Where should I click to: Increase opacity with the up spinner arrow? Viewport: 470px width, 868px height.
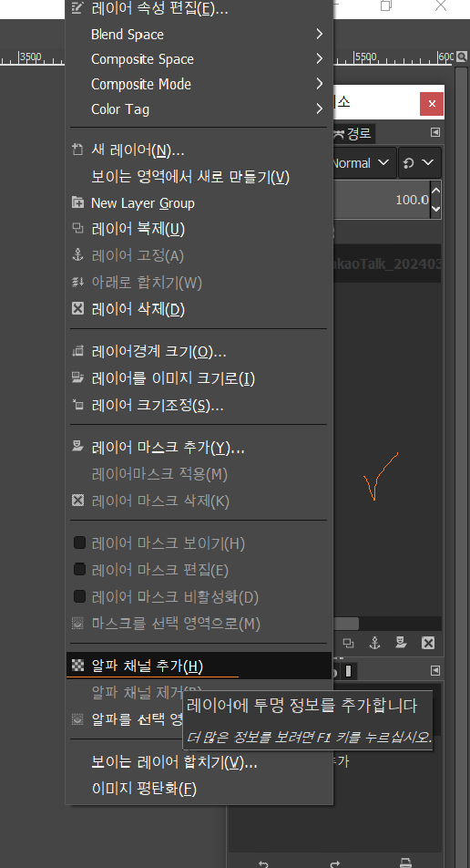tap(435, 191)
